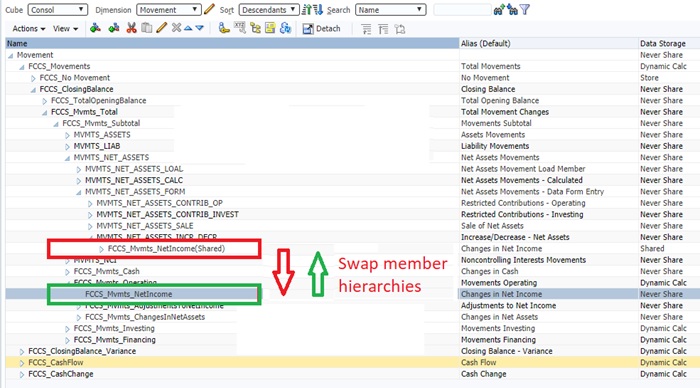Click the blue linked pages icon
This screenshot has width=700, height=388.
(285, 29)
